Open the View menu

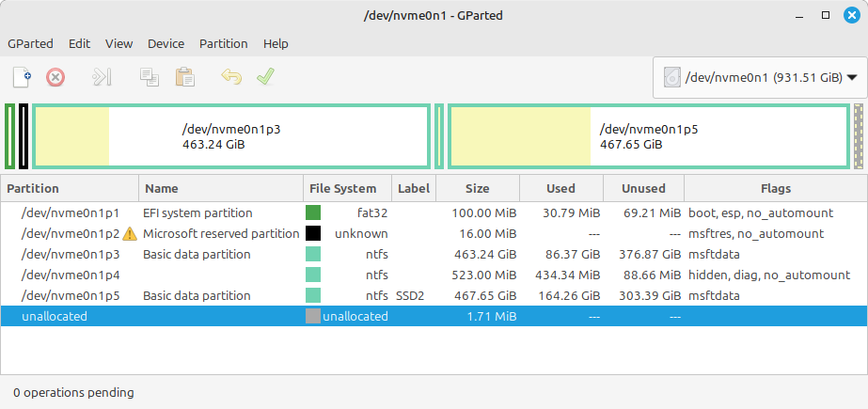click(x=118, y=43)
